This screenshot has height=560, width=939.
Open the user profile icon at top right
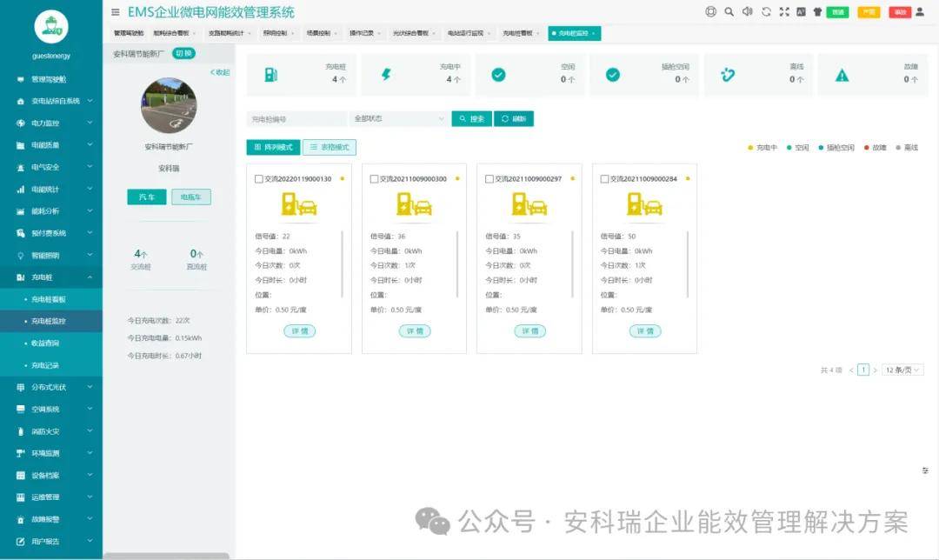pyautogui.click(x=920, y=11)
